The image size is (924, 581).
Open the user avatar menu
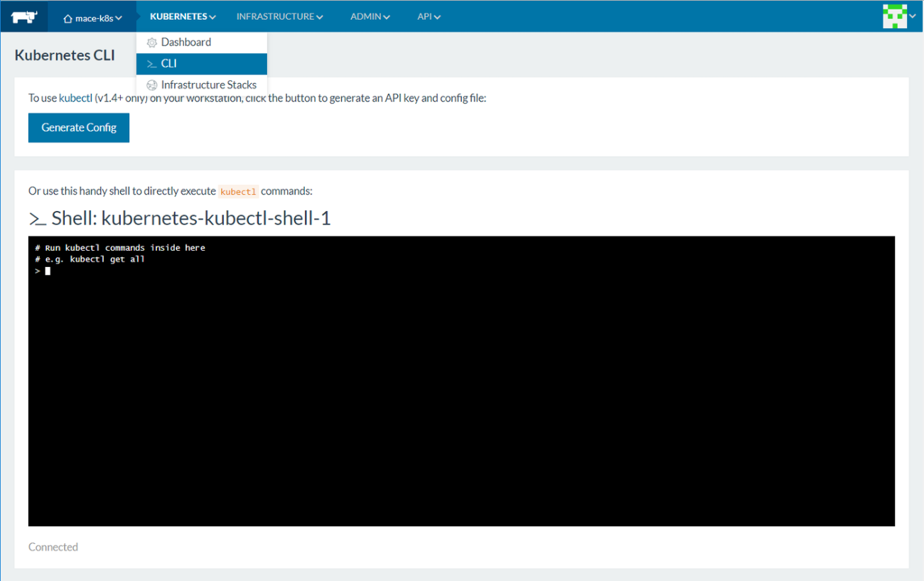point(899,16)
